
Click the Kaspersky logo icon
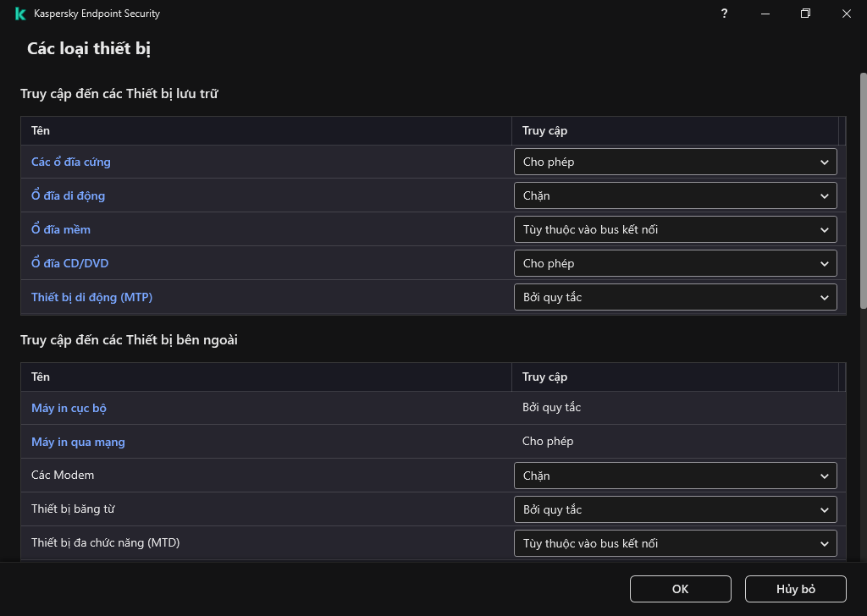[x=19, y=14]
